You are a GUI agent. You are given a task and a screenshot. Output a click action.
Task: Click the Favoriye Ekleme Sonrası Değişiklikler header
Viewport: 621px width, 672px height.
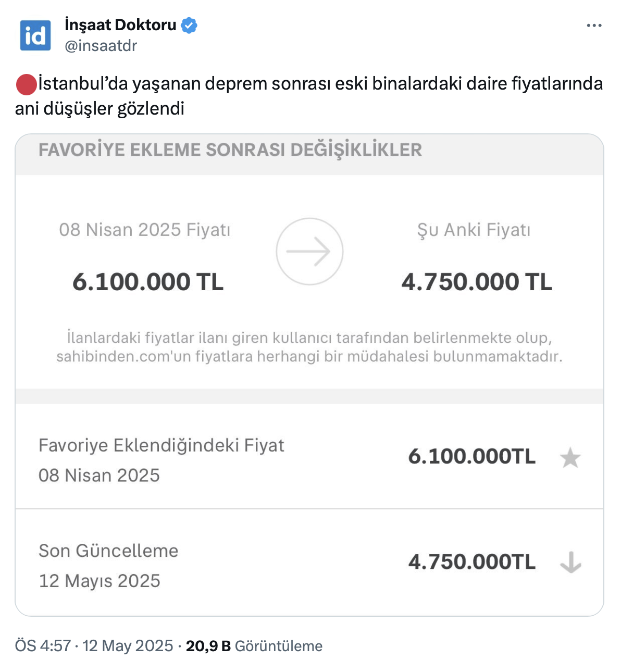click(x=230, y=150)
